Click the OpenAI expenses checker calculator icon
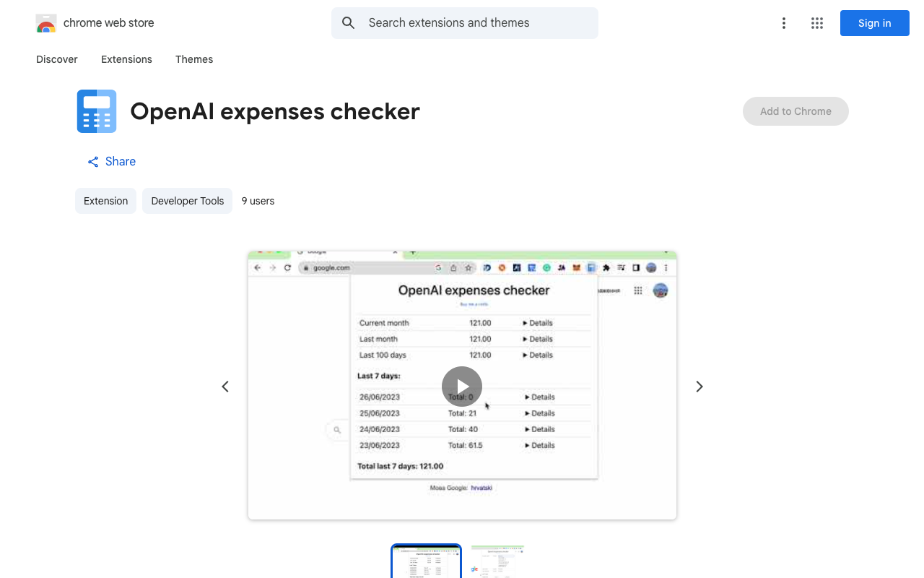This screenshot has width=924, height=578. click(x=97, y=111)
